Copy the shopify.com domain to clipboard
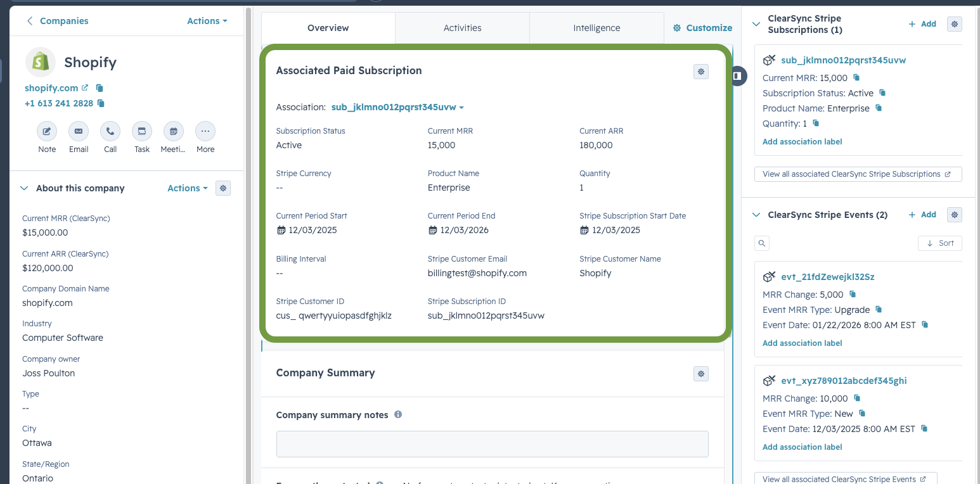Image resolution: width=980 pixels, height=484 pixels. tap(100, 88)
